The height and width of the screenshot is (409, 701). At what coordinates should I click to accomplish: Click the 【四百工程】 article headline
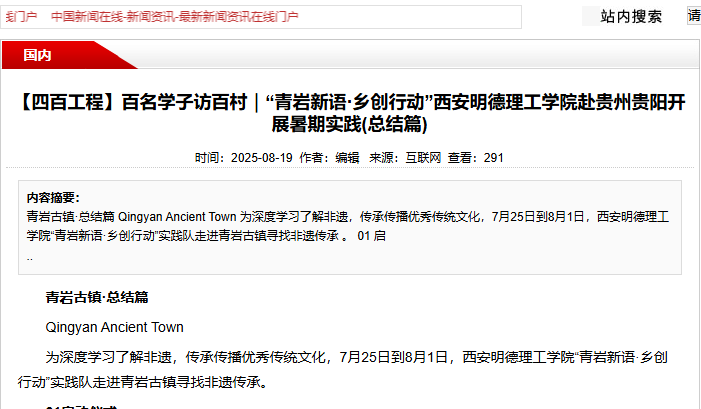[350, 103]
